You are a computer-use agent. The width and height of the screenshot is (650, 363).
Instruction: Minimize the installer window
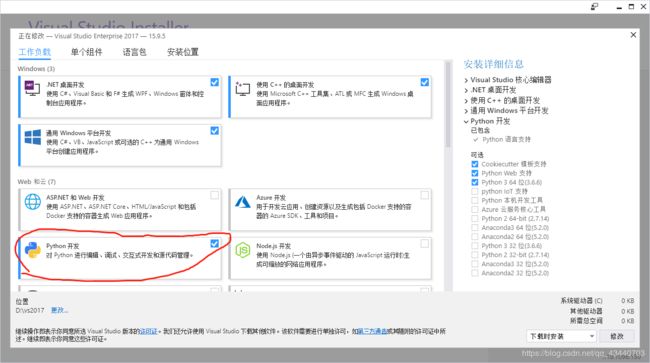click(619, 7)
